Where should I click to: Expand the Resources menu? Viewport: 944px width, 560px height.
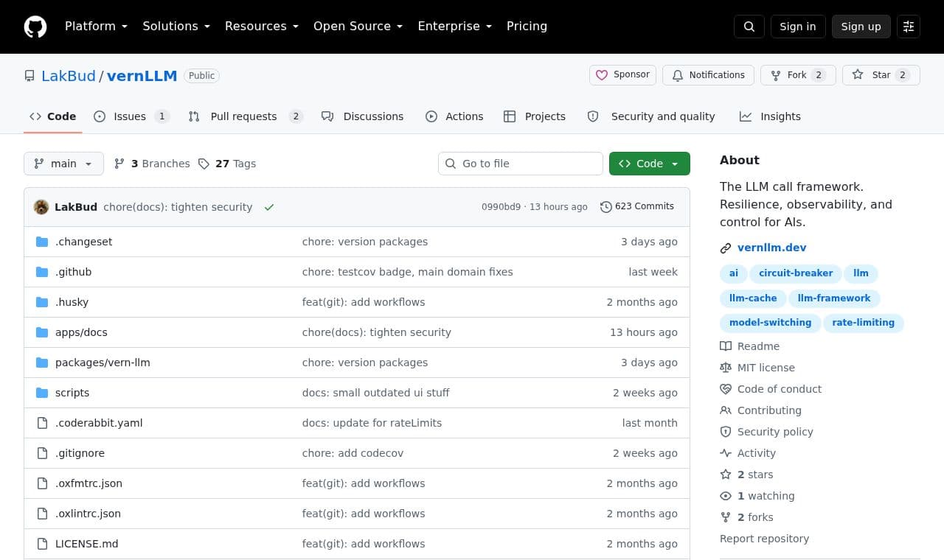click(x=262, y=27)
